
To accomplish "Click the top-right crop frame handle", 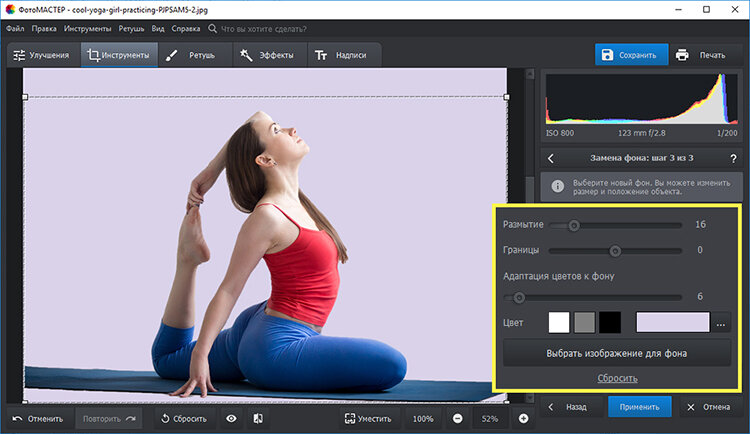I will [x=507, y=97].
